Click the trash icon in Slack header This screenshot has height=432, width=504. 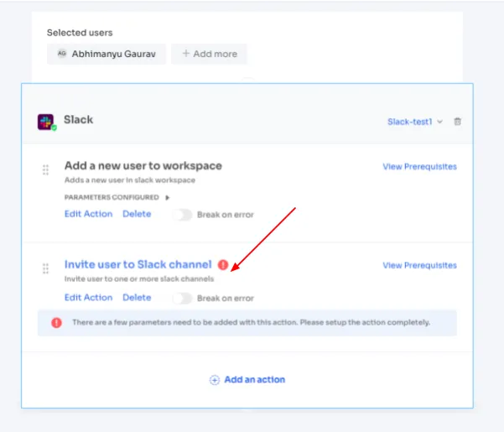(x=457, y=122)
